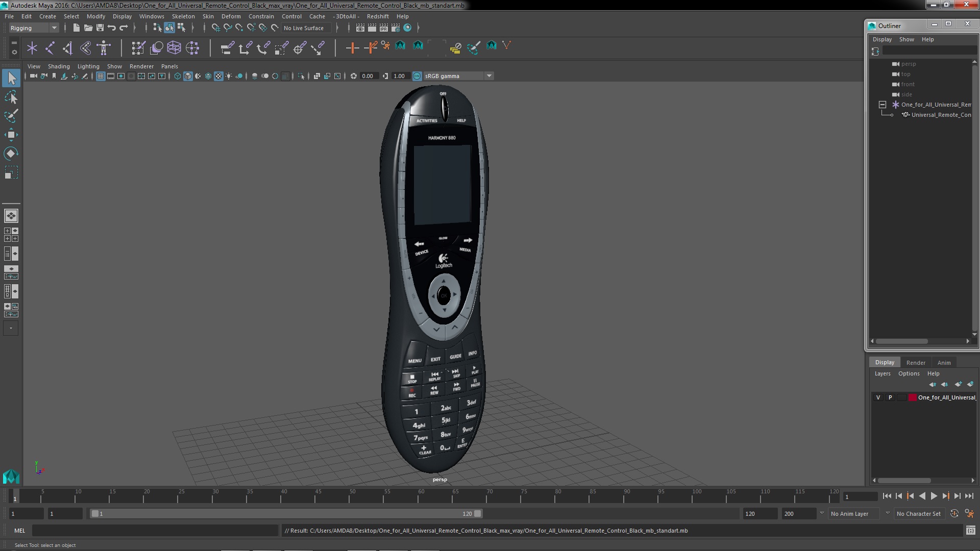Click the New Scene icon

point(76,28)
